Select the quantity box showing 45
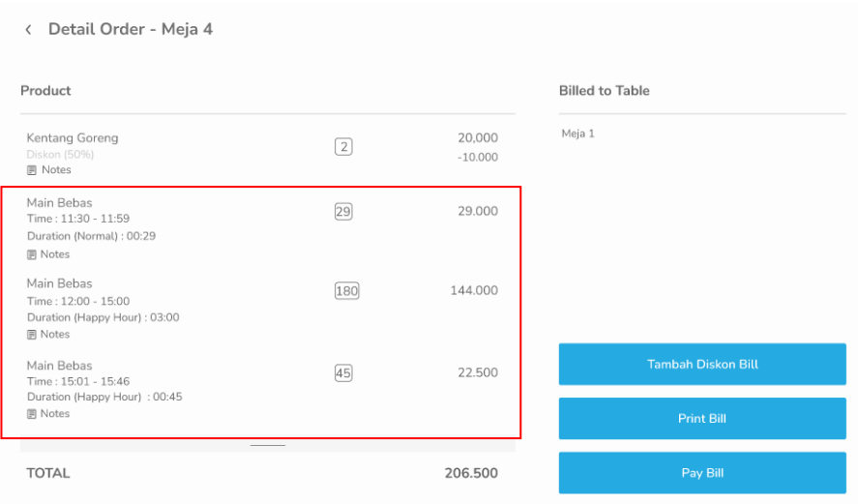Image resolution: width=858 pixels, height=504 pixels. pyautogui.click(x=343, y=373)
